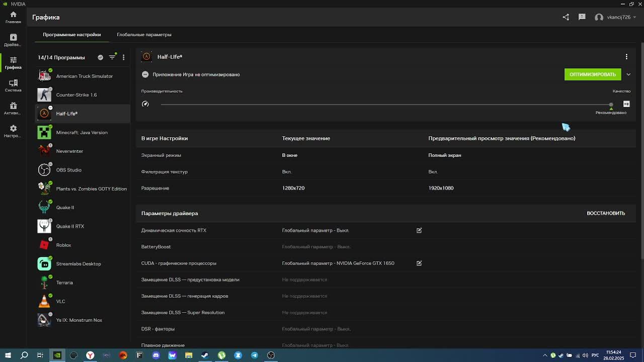Click the filter programs icon
Screen dimensions: 644x362
pyautogui.click(x=112, y=57)
